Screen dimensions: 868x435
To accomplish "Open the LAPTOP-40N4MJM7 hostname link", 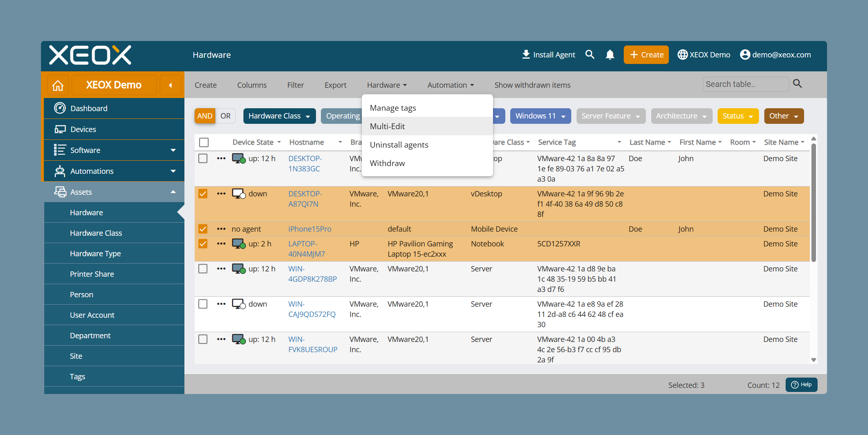I will pos(307,249).
